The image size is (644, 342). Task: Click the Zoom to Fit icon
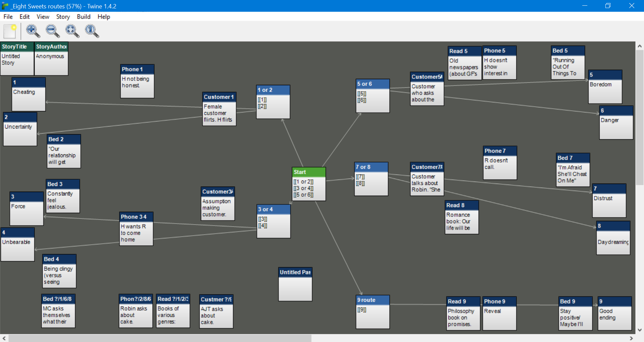pyautogui.click(x=72, y=31)
